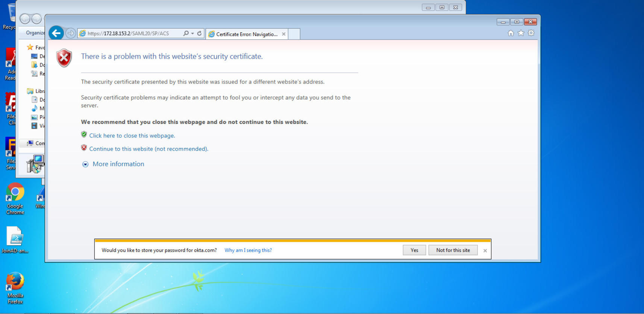644x314 pixels.
Task: Open Mozilla Firefox desktop shortcut
Action: coord(15,288)
